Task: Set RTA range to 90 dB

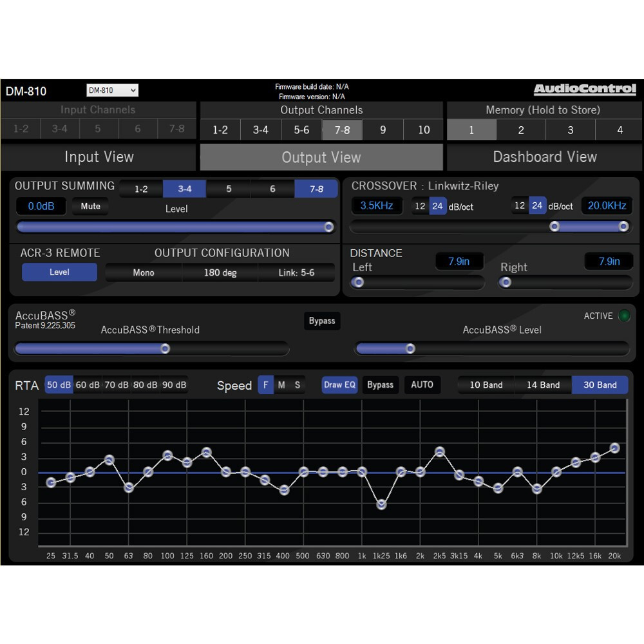Action: [x=174, y=385]
